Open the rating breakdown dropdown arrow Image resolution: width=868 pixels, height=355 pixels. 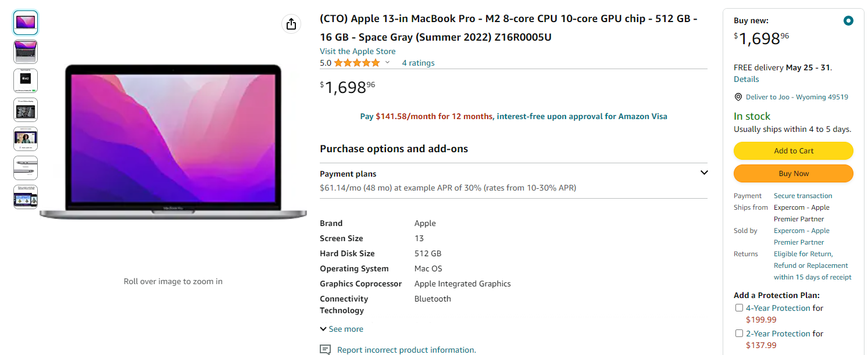388,63
